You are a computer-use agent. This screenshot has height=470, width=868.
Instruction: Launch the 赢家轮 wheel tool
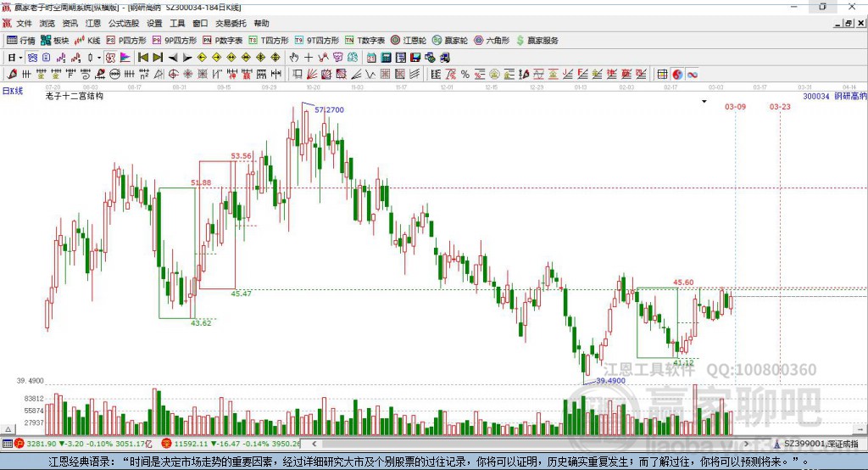pos(450,41)
